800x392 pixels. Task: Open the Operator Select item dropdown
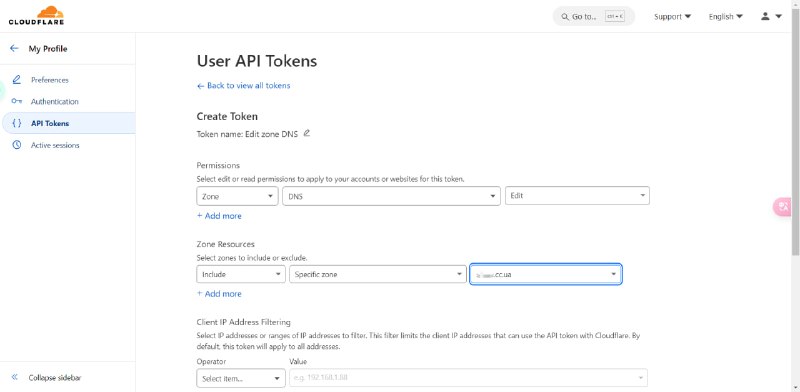pyautogui.click(x=241, y=378)
